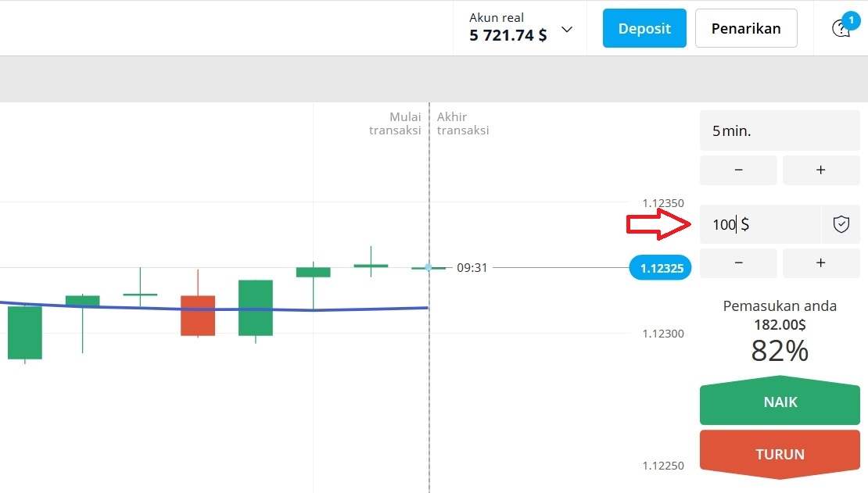Increase trade duration with the plus button
Image resolution: width=868 pixels, height=493 pixels.
pyautogui.click(x=821, y=170)
